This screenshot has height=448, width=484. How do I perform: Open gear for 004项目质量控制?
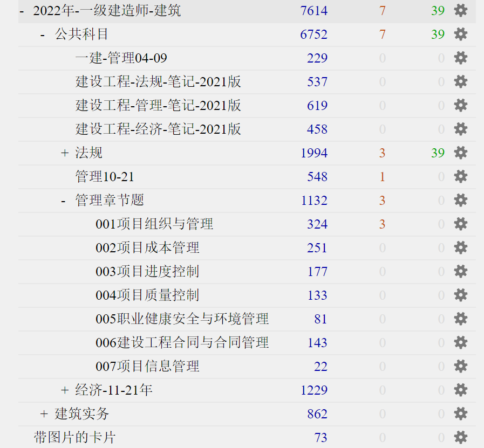pyautogui.click(x=461, y=295)
